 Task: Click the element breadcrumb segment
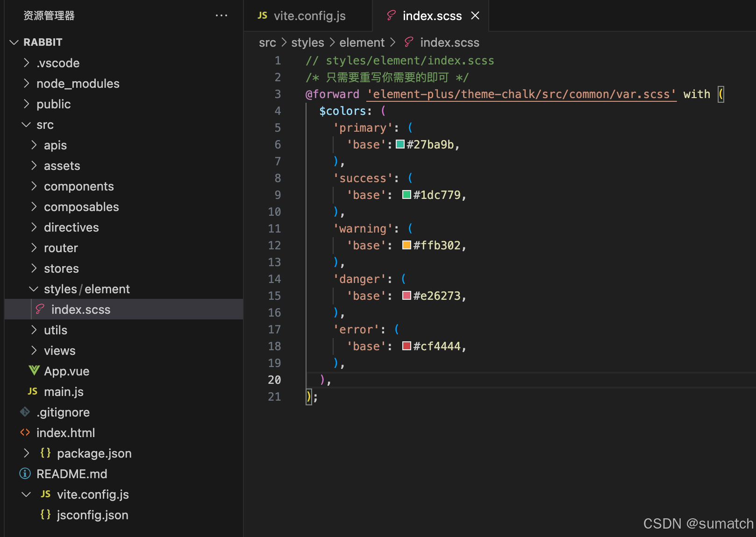362,42
